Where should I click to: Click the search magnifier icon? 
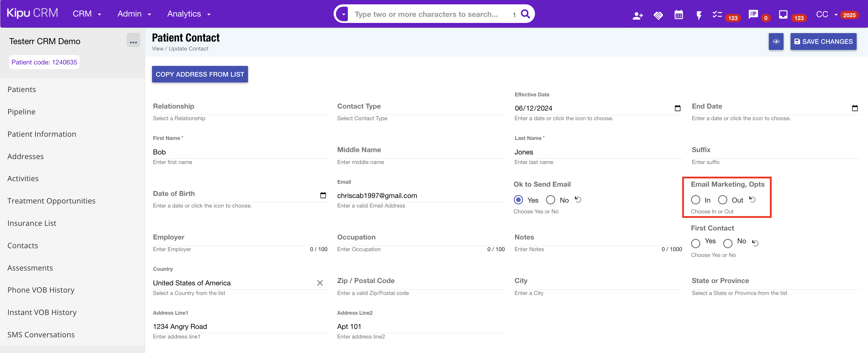point(525,14)
